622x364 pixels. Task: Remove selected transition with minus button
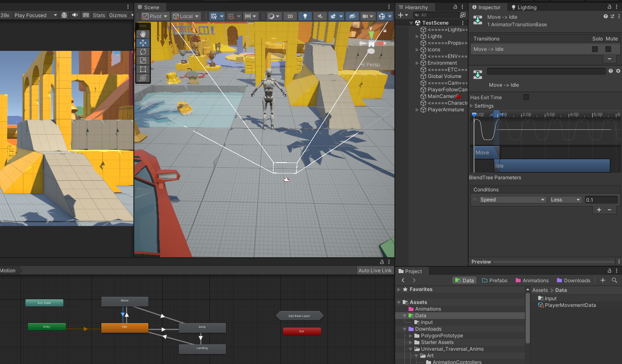609,59
